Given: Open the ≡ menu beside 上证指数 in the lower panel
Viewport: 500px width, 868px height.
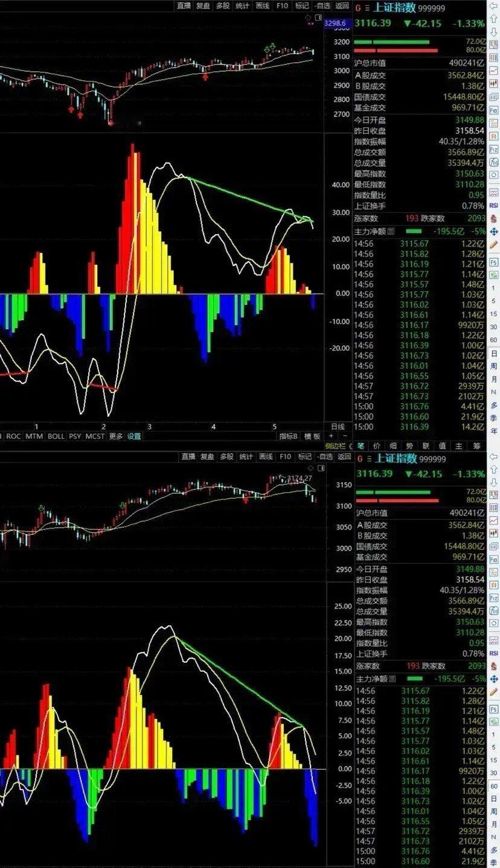Looking at the screenshot, I should click(x=368, y=459).
